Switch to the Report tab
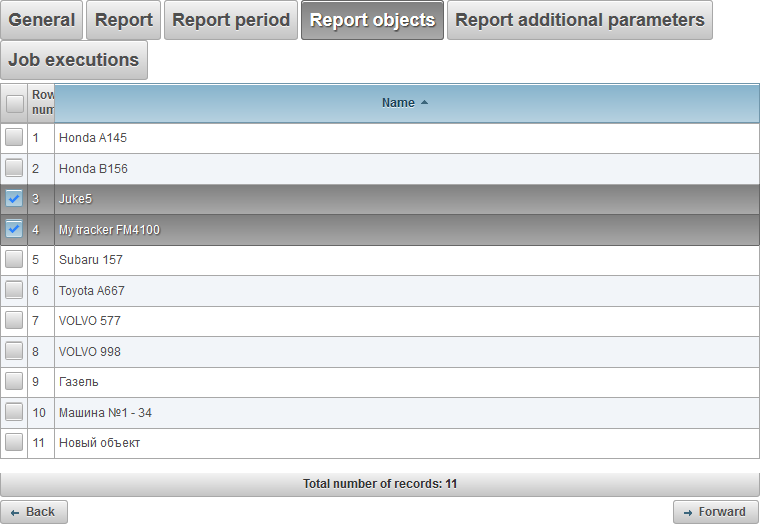This screenshot has width=760, height=525. click(x=124, y=20)
